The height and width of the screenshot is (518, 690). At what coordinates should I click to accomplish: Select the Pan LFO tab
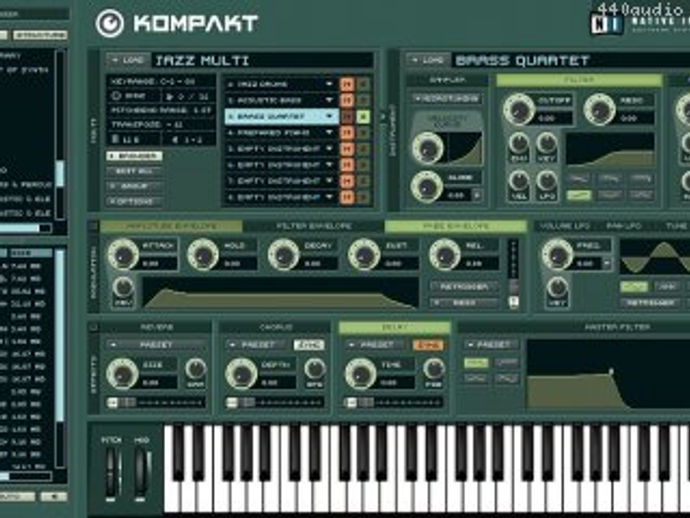pos(624,226)
